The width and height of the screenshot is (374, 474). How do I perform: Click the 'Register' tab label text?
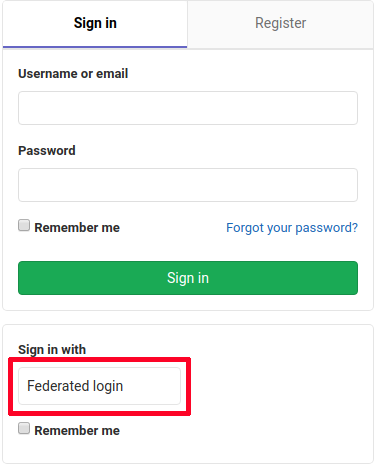(x=280, y=23)
